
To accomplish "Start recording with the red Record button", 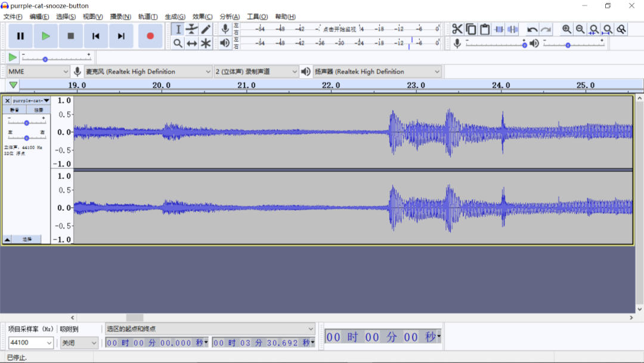I will [150, 36].
